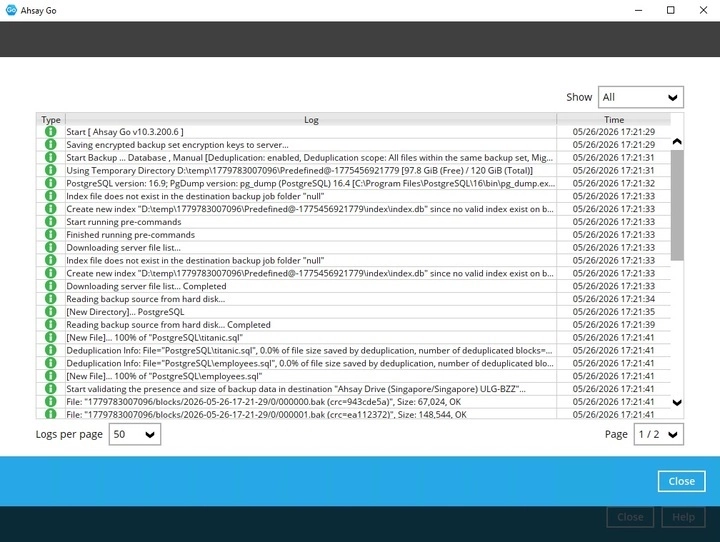Click the scroll down arrow of log list
720x542 pixels.
pos(677,402)
